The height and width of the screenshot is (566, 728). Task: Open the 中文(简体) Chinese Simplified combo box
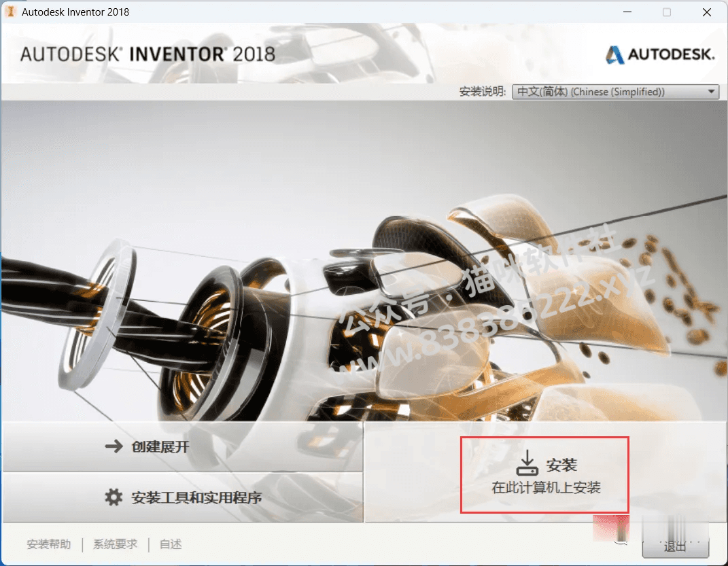click(x=615, y=92)
